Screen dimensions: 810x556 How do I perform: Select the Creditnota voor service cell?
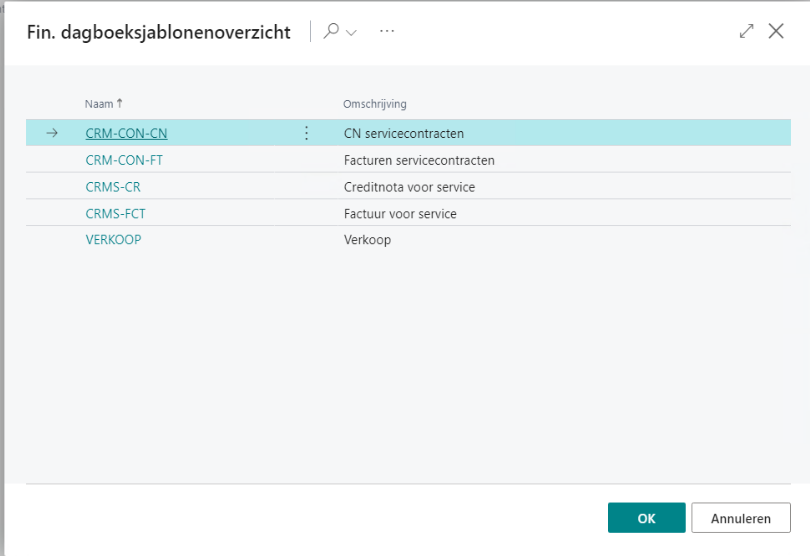tap(408, 187)
